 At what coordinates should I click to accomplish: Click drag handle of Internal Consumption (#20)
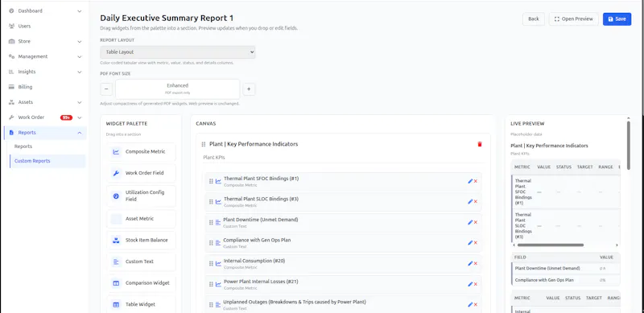(211, 263)
